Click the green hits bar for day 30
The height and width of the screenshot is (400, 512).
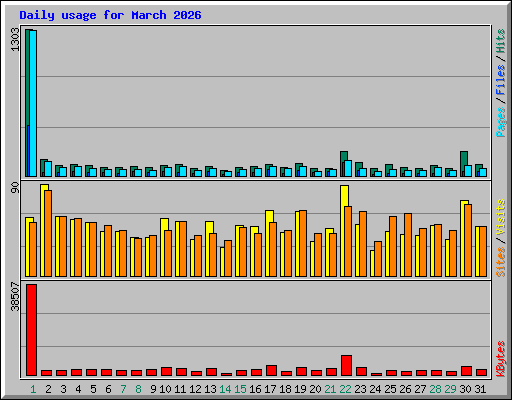tap(464, 158)
